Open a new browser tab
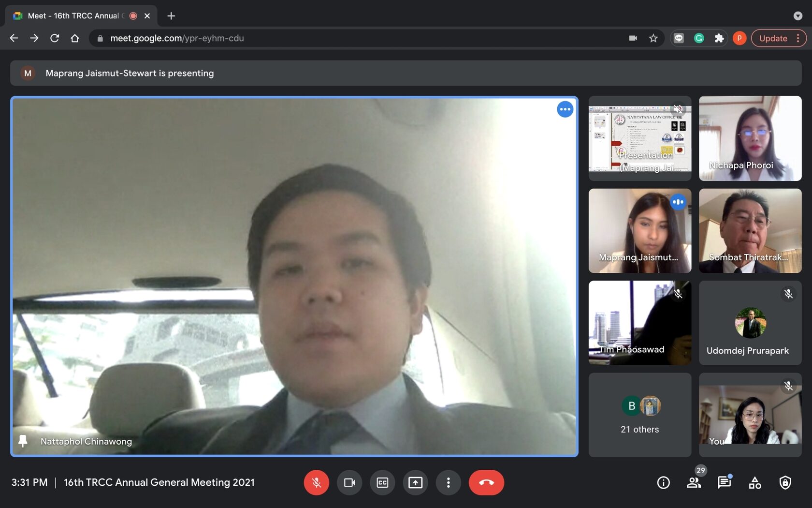812x508 pixels. [x=171, y=16]
